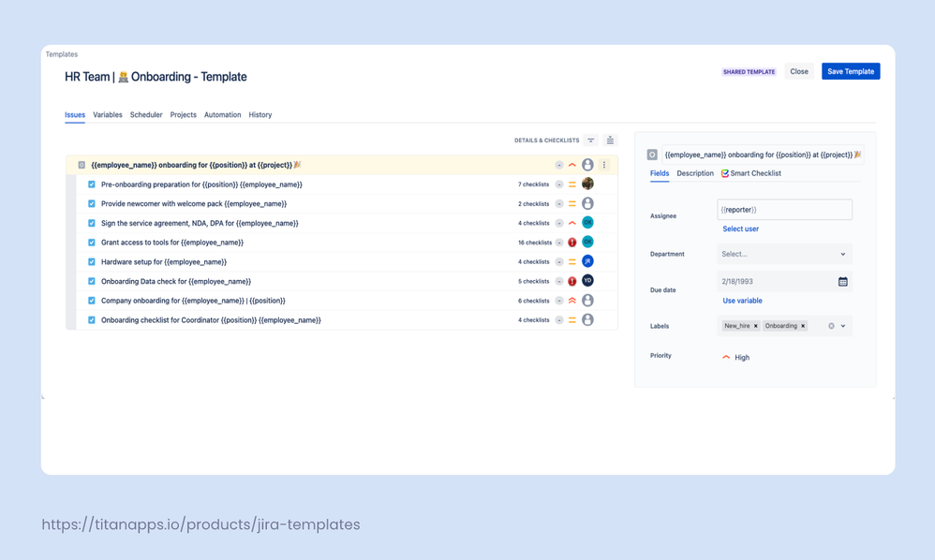
Task: Open the Description tab in the right panel
Action: (x=695, y=173)
